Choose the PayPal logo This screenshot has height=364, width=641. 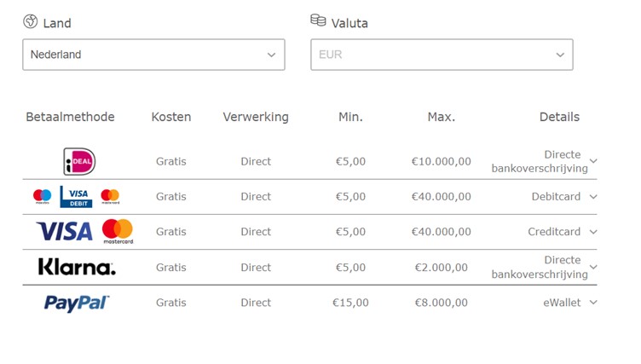[x=77, y=303]
